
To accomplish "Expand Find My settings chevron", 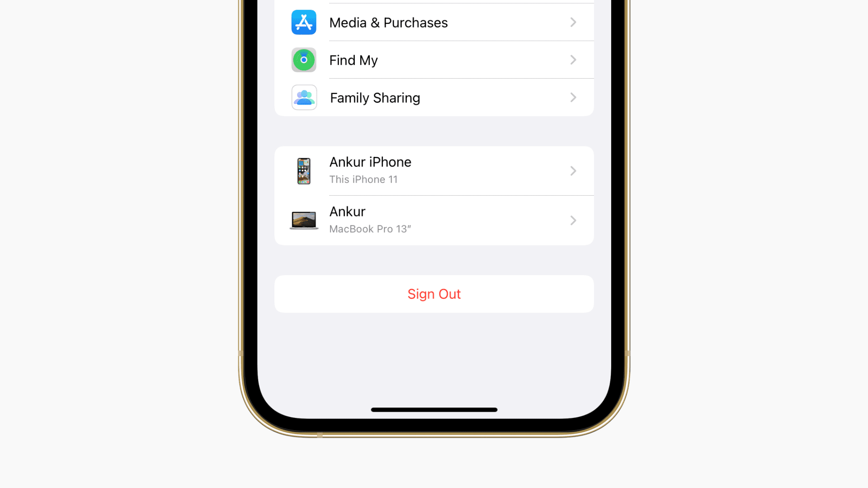I will point(573,60).
